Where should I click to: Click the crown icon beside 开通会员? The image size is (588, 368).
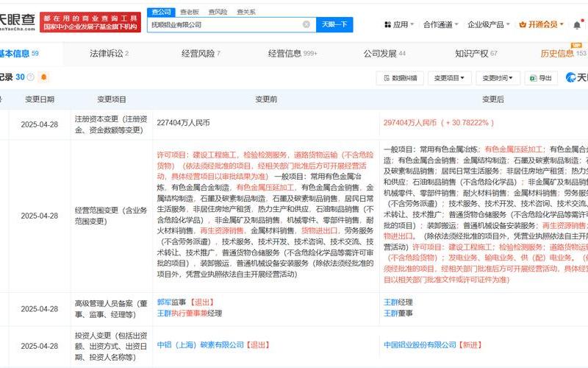click(523, 24)
